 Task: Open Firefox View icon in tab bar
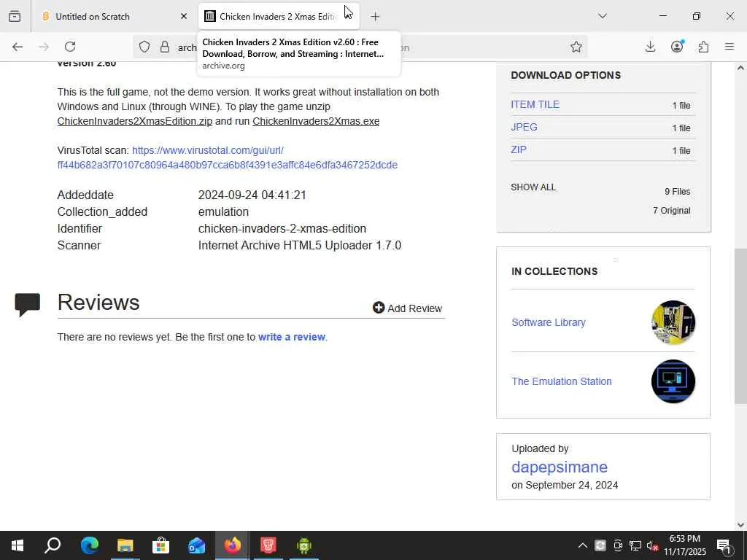(15, 16)
